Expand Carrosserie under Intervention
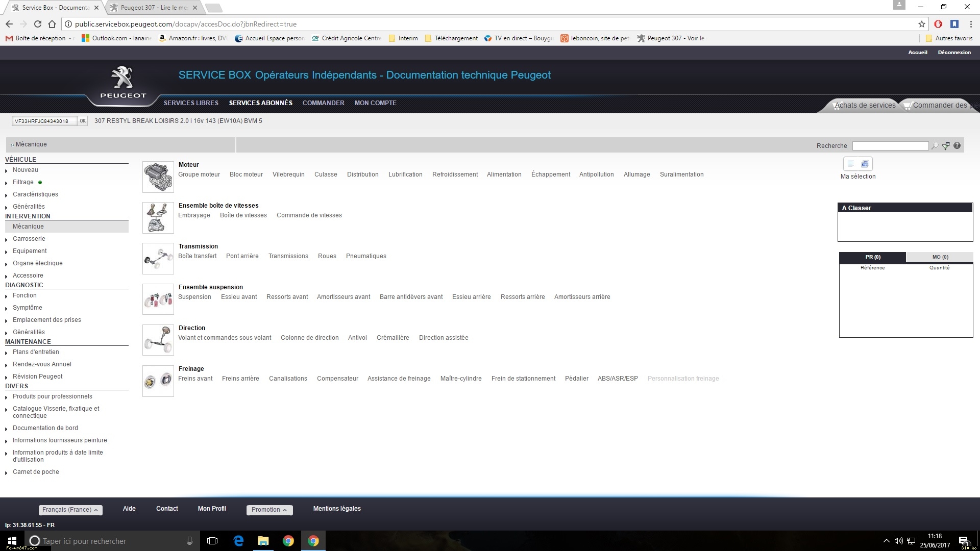The width and height of the screenshot is (980, 551). [x=29, y=239]
